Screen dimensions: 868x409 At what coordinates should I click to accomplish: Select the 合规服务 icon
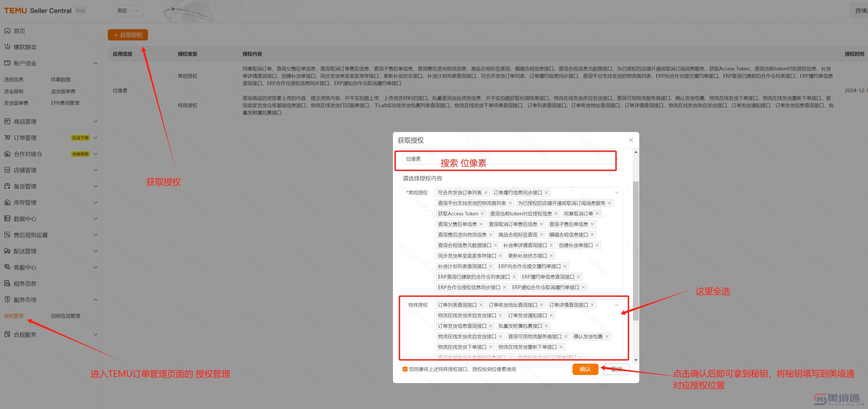[x=7, y=334]
